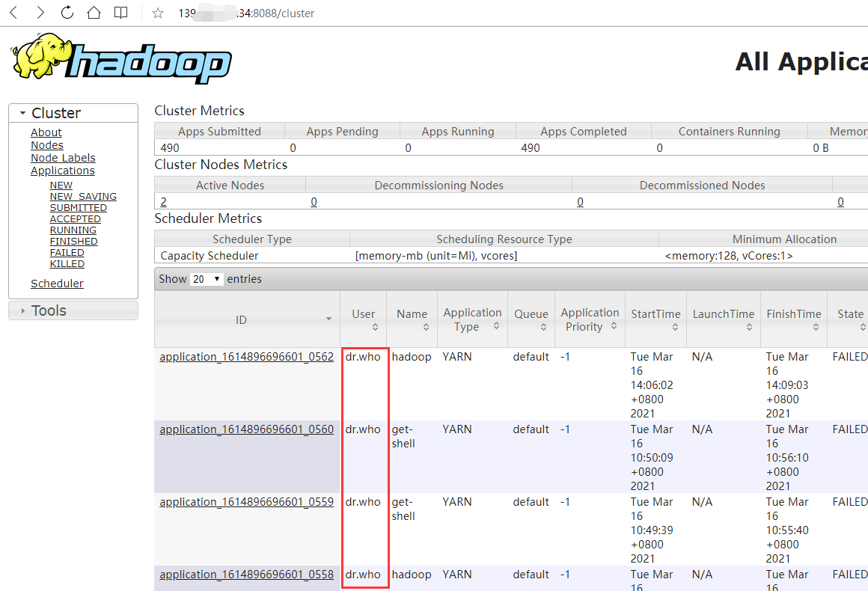Sort table by ID column arrow

(328, 319)
